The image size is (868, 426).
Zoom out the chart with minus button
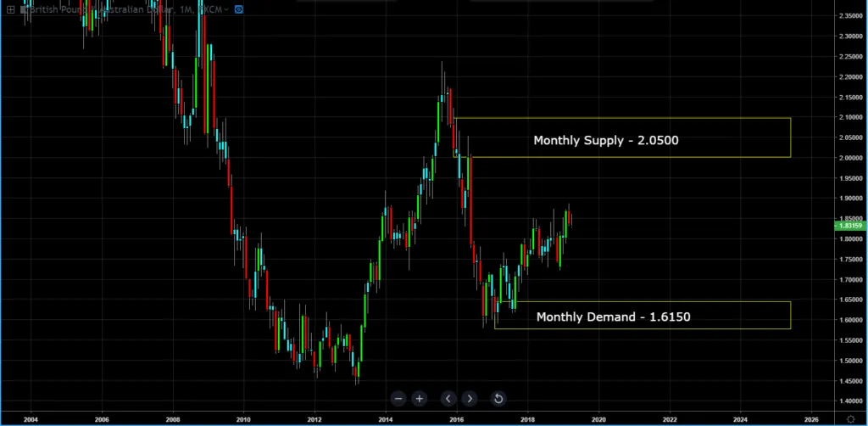click(x=398, y=398)
